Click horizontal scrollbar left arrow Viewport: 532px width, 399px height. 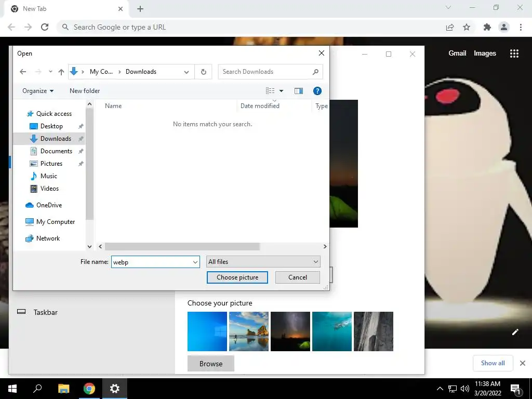[100, 247]
